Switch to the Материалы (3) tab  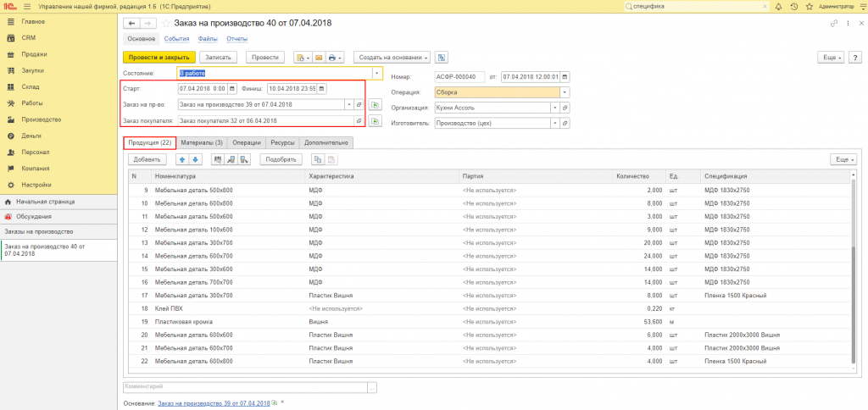(202, 143)
